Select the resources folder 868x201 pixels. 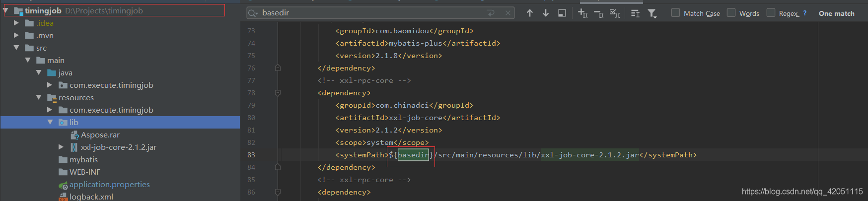coord(76,97)
